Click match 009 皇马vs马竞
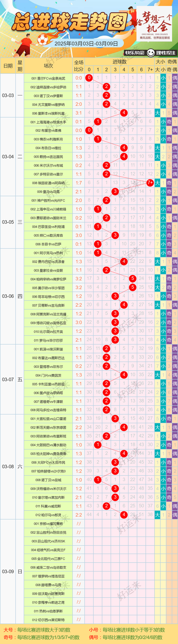178x644 pixels. (48, 192)
